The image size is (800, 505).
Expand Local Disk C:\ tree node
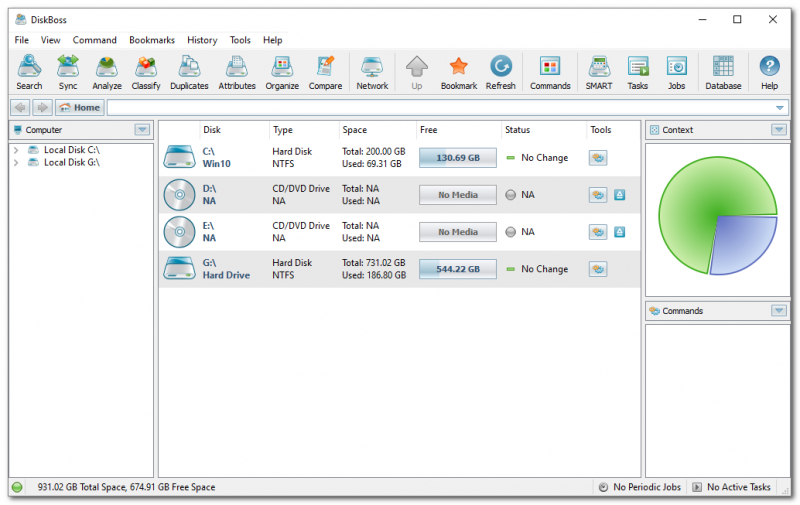tap(16, 150)
